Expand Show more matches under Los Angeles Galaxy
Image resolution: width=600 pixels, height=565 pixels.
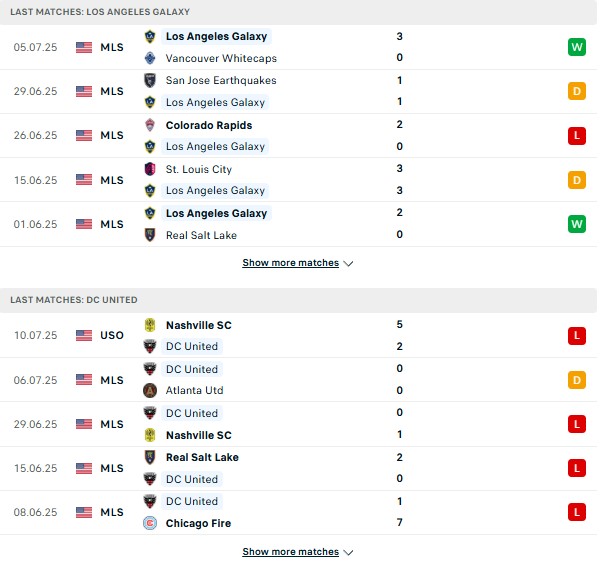pos(290,263)
